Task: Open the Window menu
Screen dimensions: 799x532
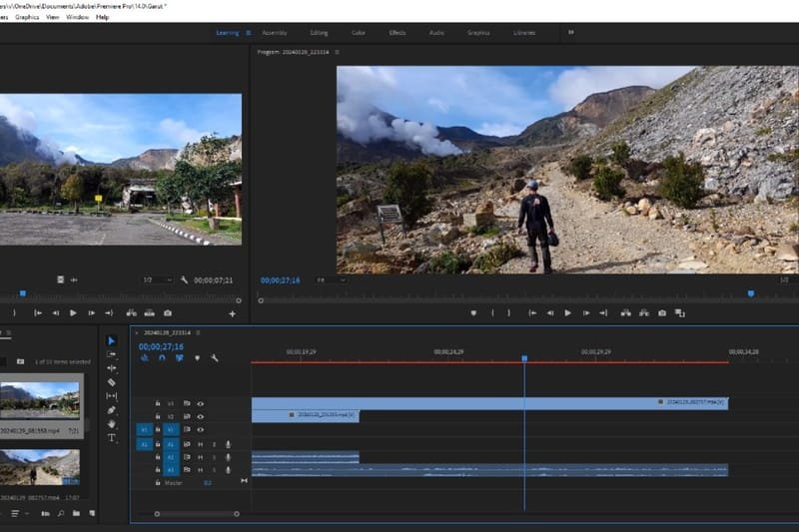Action: [x=78, y=17]
